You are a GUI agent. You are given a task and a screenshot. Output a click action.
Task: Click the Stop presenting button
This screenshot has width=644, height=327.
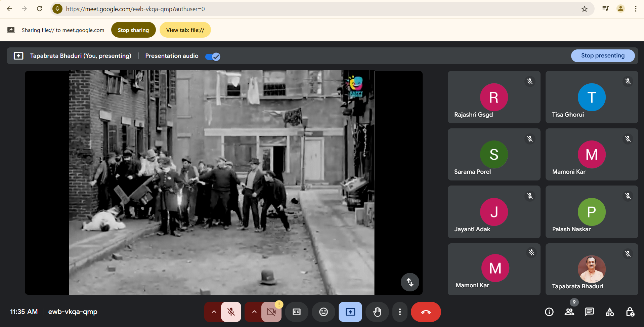[x=603, y=55]
